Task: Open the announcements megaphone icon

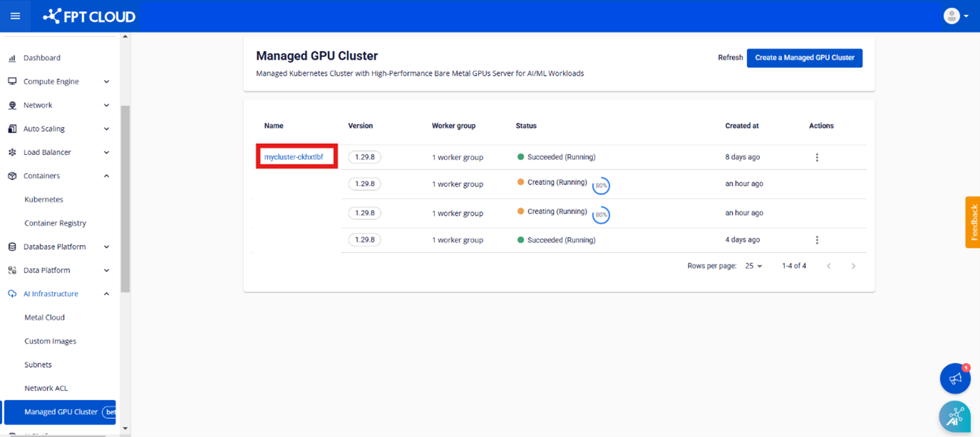Action: click(954, 379)
